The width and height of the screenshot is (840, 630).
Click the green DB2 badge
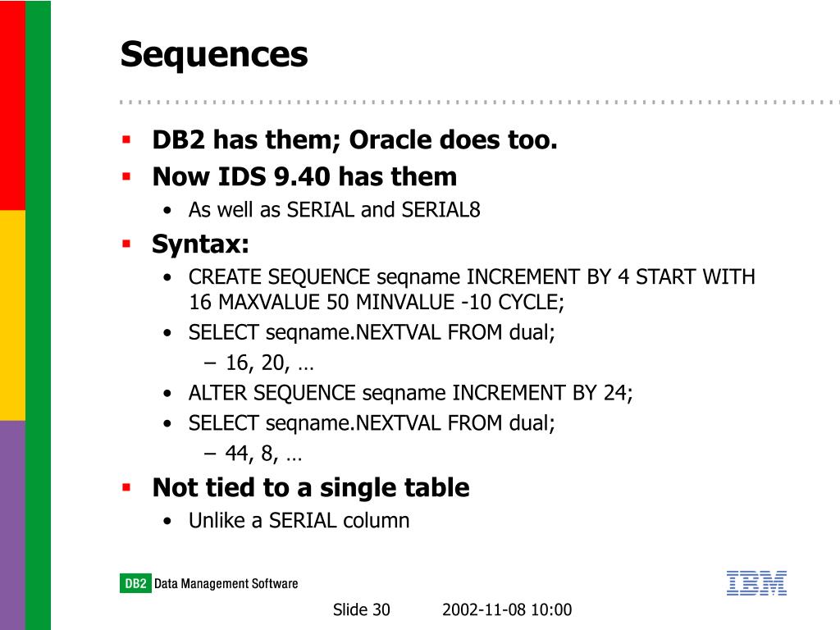pyautogui.click(x=135, y=583)
